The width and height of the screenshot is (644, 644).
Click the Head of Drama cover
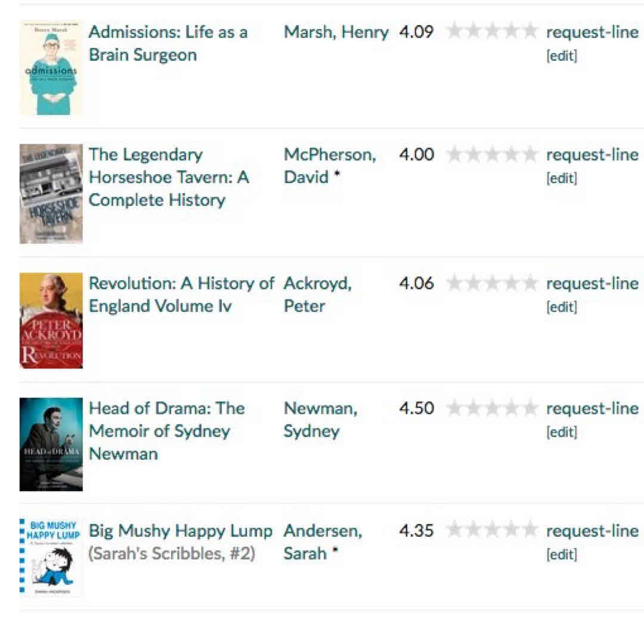pyautogui.click(x=51, y=444)
